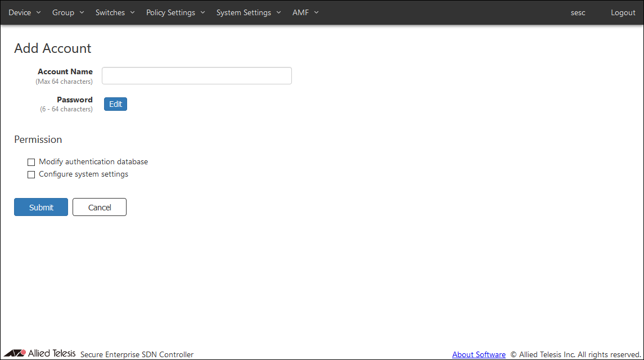Expand the chevron next to Device
This screenshot has width=644, height=360.
(x=39, y=12)
